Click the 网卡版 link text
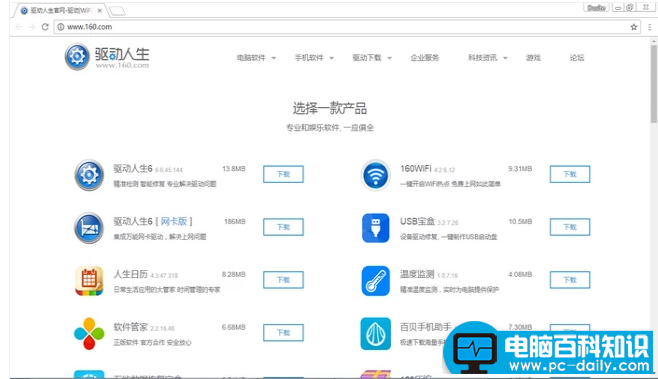 (x=174, y=221)
